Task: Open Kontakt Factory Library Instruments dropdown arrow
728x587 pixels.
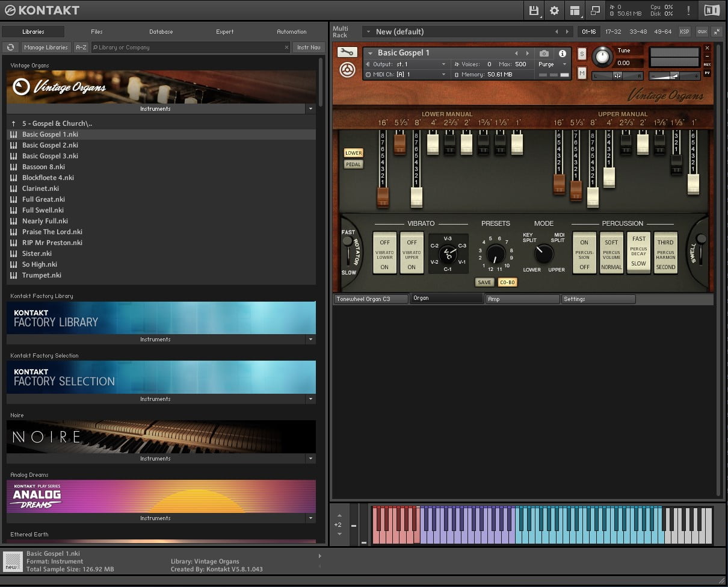Action: 310,340
